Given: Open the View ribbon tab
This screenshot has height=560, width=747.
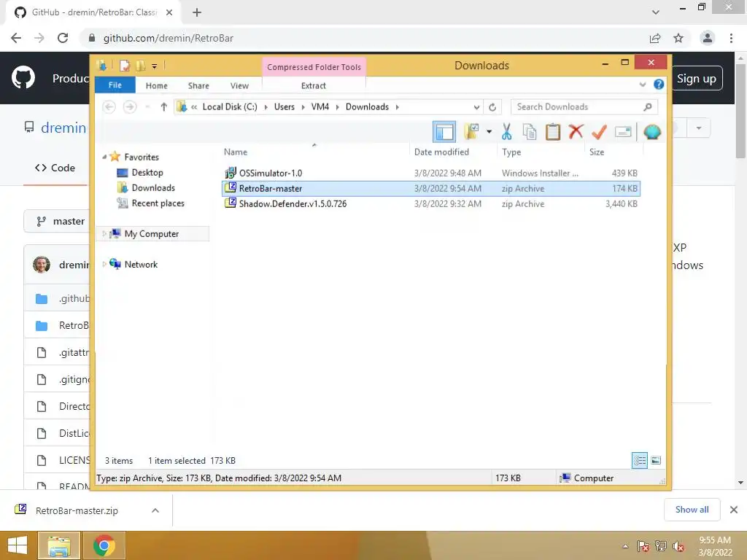Looking at the screenshot, I should (x=239, y=86).
